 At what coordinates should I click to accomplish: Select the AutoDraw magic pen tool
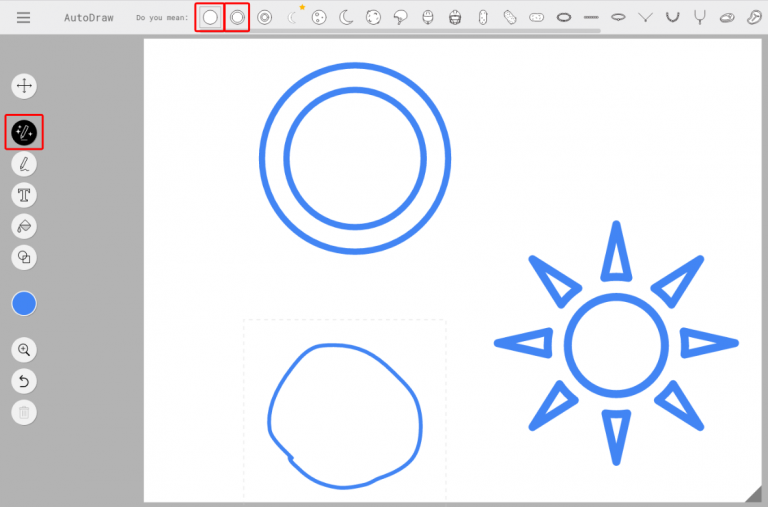(x=25, y=132)
